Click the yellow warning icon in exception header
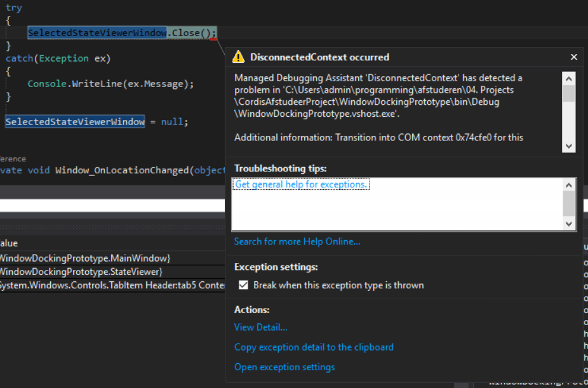Viewport: 588px width, 388px height. pos(238,57)
